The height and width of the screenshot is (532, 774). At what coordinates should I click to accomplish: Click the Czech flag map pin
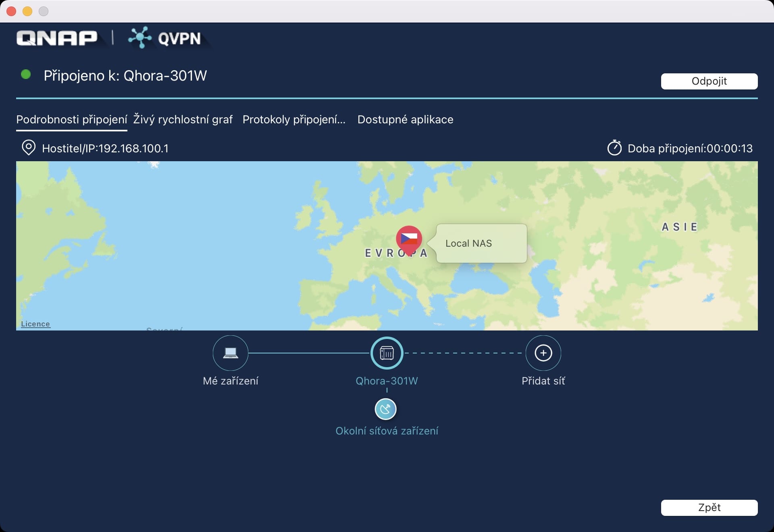(x=409, y=239)
